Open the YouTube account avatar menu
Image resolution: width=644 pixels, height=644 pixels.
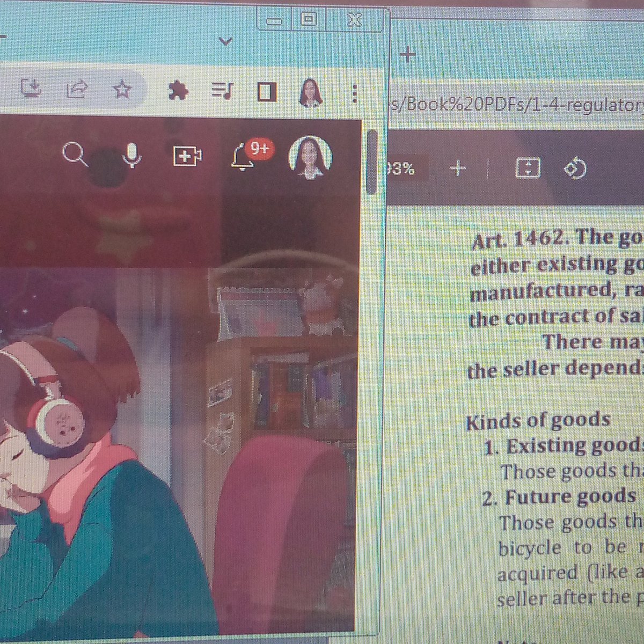(x=310, y=157)
